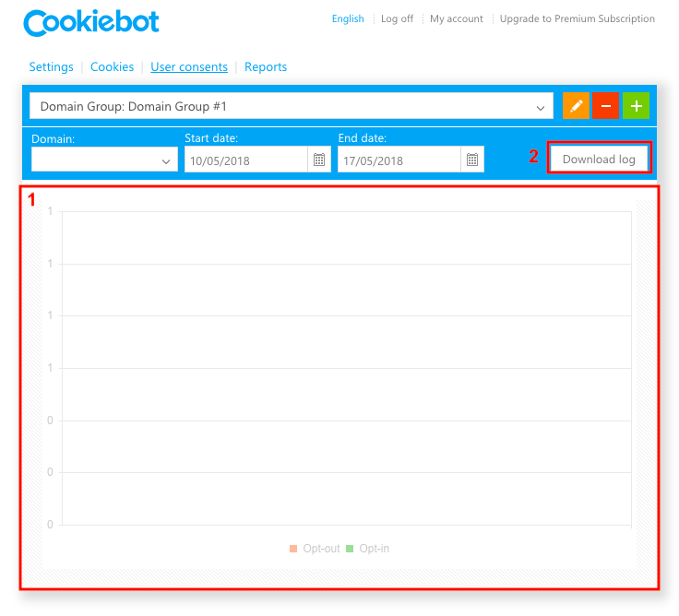Image resolution: width=679 pixels, height=616 pixels.
Task: Open the Start date calendar picker
Action: pos(319,160)
